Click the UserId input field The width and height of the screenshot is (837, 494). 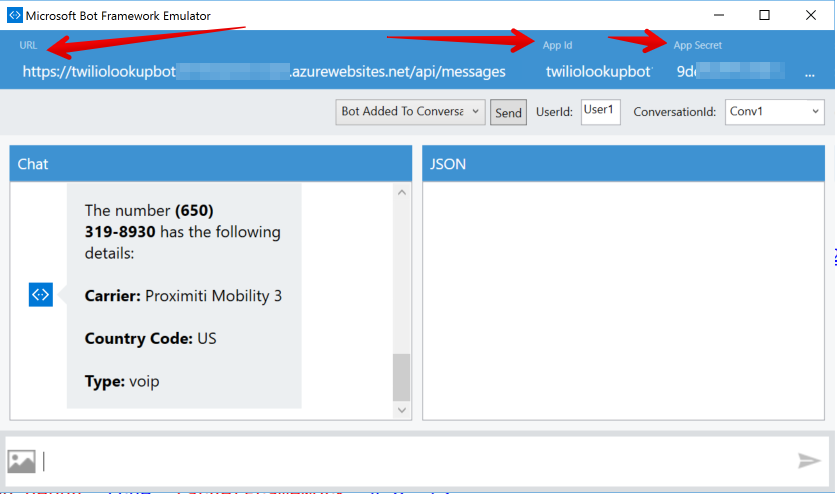pyautogui.click(x=601, y=112)
